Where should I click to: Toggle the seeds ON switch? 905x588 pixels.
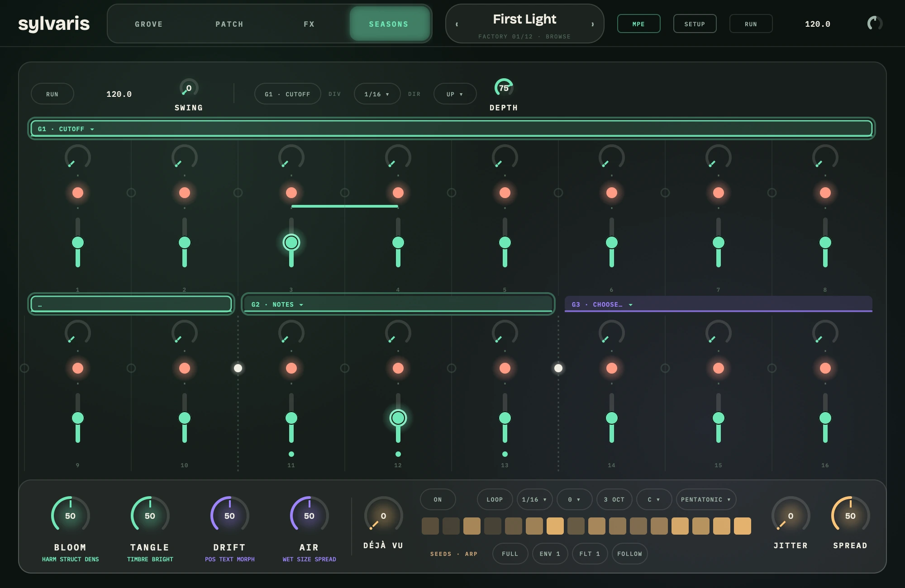point(438,499)
